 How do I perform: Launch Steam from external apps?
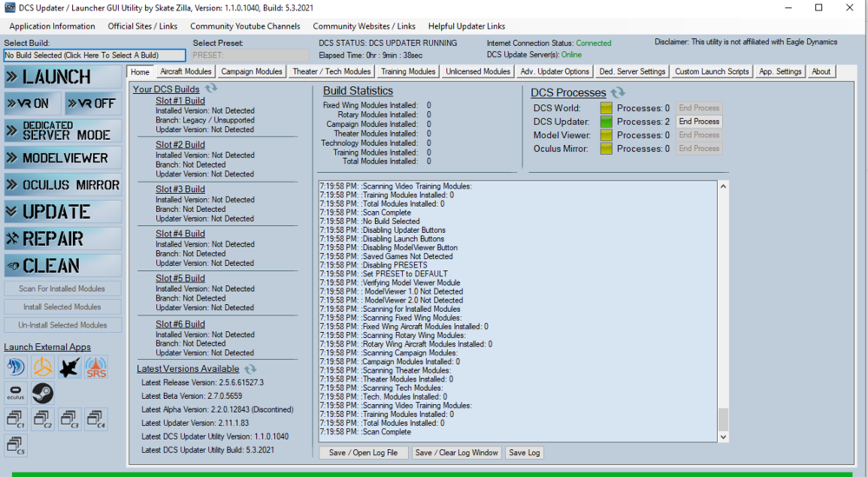click(x=43, y=393)
